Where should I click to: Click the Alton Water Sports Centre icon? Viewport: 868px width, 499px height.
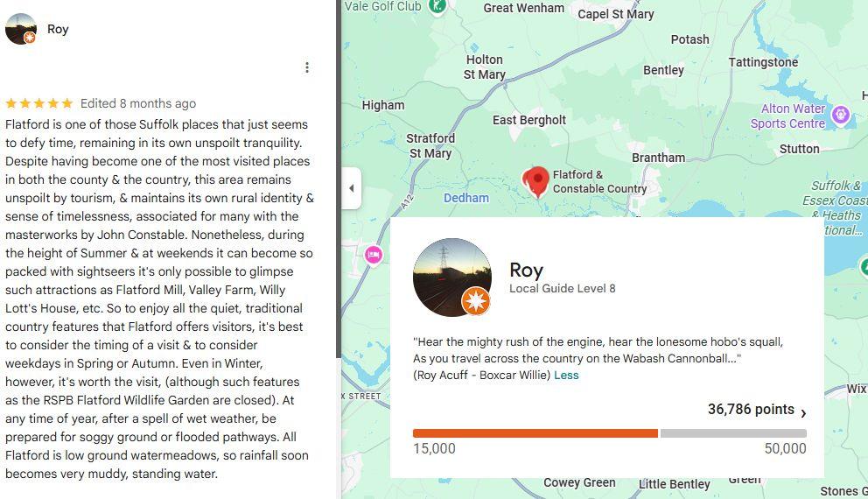(x=840, y=116)
